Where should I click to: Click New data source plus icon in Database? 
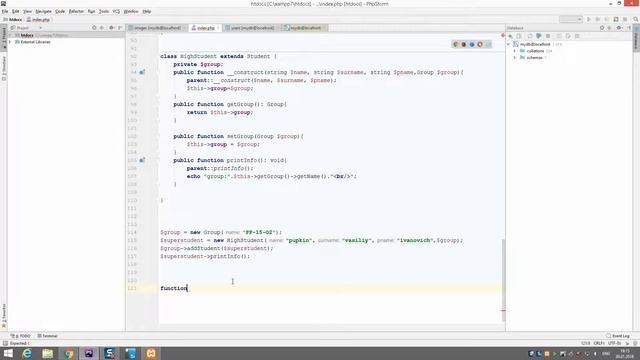coord(511,36)
